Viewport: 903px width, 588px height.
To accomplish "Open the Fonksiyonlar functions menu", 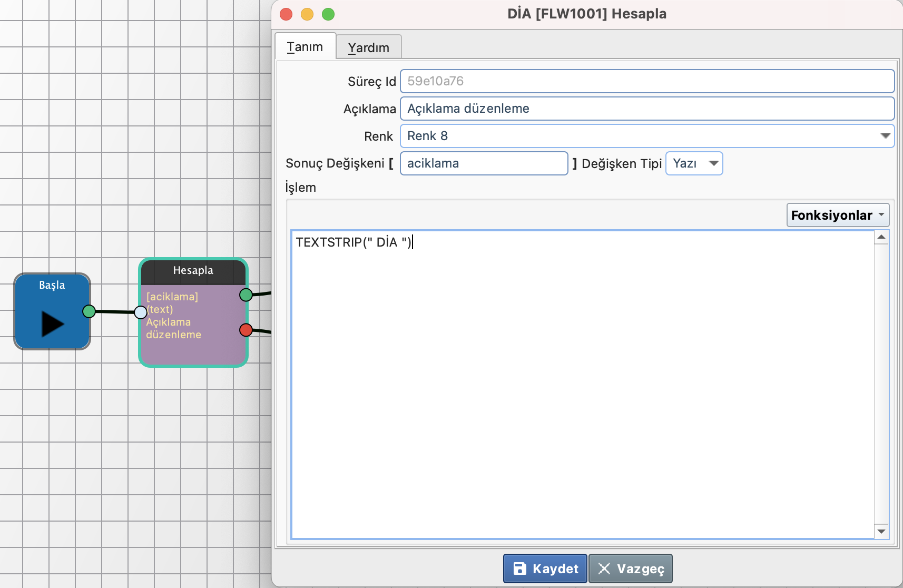I will [x=837, y=215].
